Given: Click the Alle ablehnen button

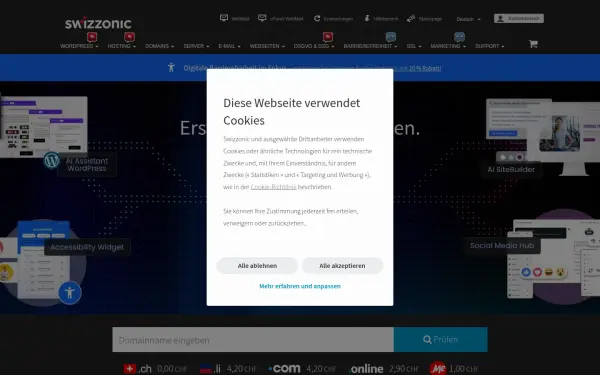Looking at the screenshot, I should 257,266.
